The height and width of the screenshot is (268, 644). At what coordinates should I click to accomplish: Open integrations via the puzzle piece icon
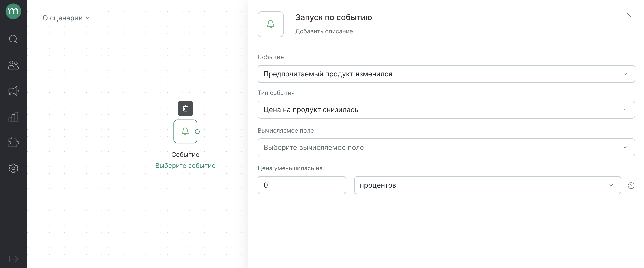[13, 142]
